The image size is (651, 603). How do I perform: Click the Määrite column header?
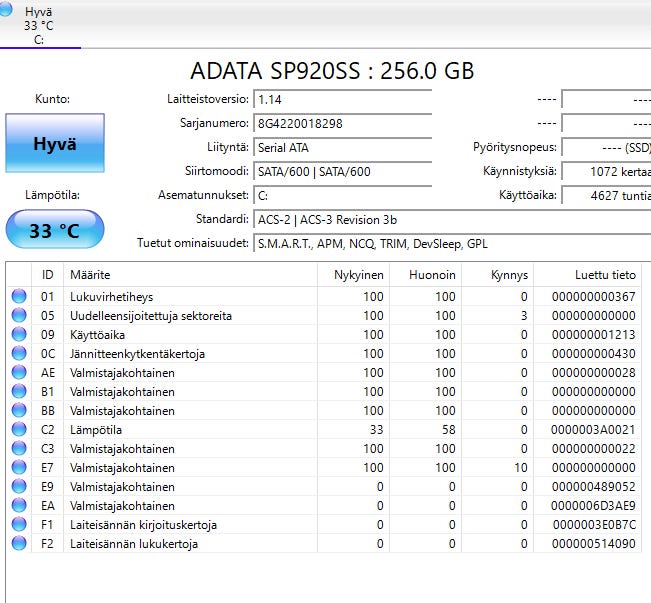pos(90,274)
